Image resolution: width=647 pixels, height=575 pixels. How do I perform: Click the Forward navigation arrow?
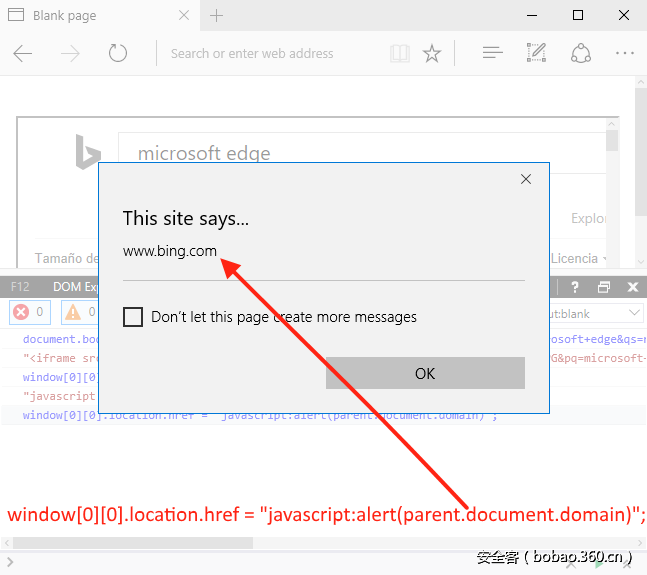[70, 54]
